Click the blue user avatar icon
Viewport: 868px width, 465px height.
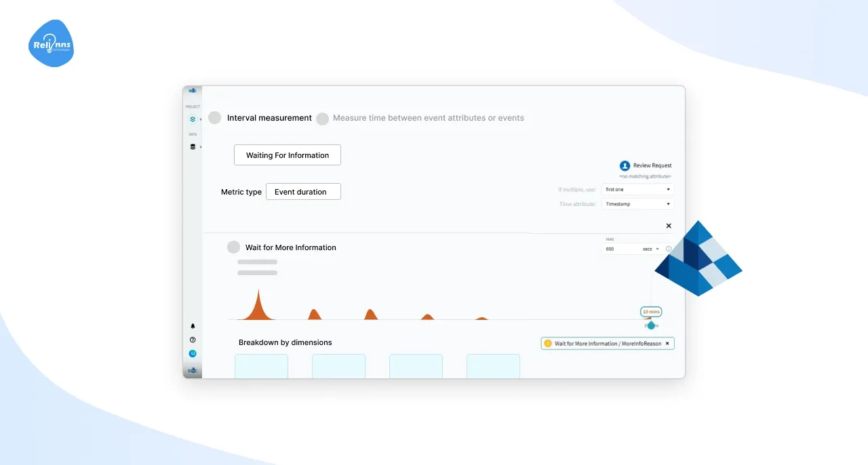point(192,353)
